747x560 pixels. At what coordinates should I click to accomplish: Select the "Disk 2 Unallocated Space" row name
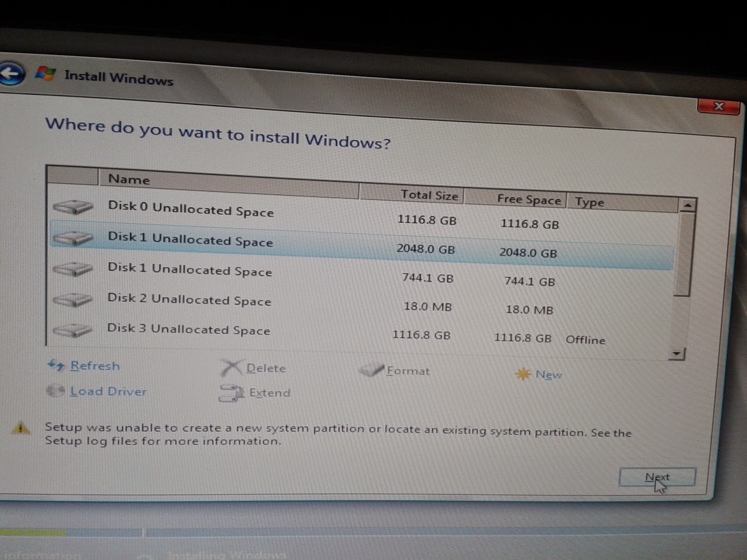189,299
